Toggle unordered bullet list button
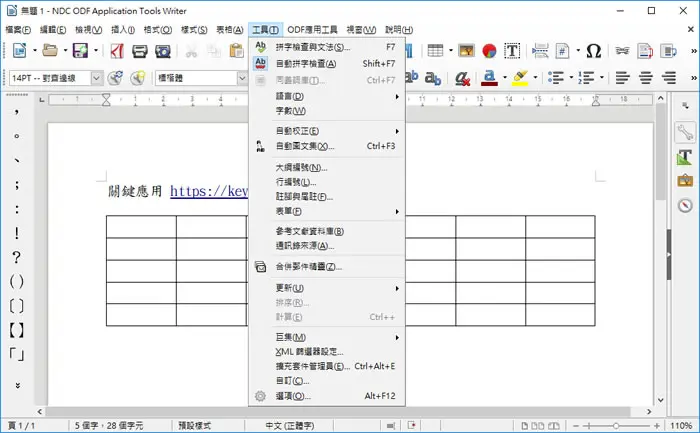Image resolution: width=700 pixels, height=433 pixels. (x=556, y=78)
